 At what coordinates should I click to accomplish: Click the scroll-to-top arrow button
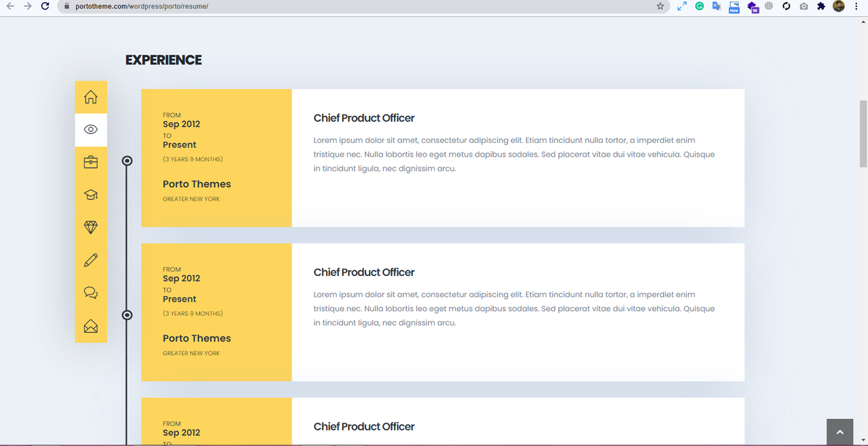pos(840,432)
